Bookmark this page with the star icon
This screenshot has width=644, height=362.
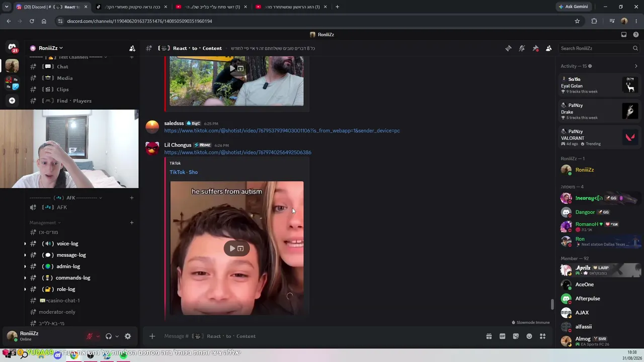[x=577, y=21]
